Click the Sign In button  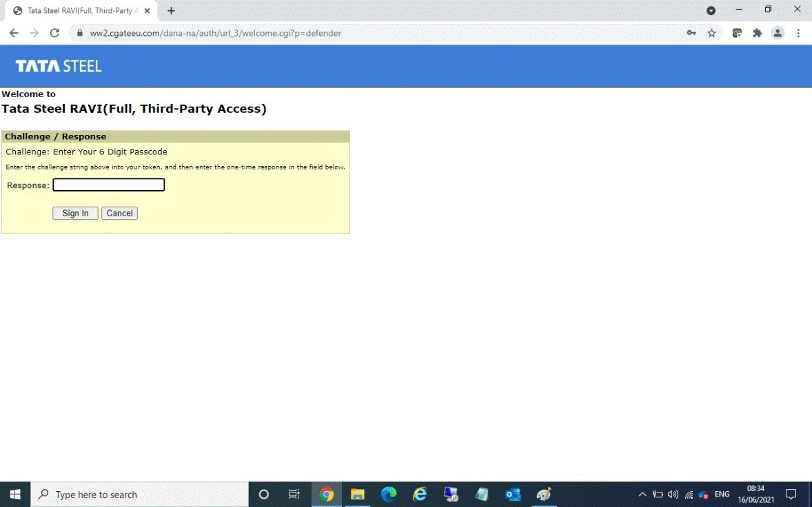75,213
